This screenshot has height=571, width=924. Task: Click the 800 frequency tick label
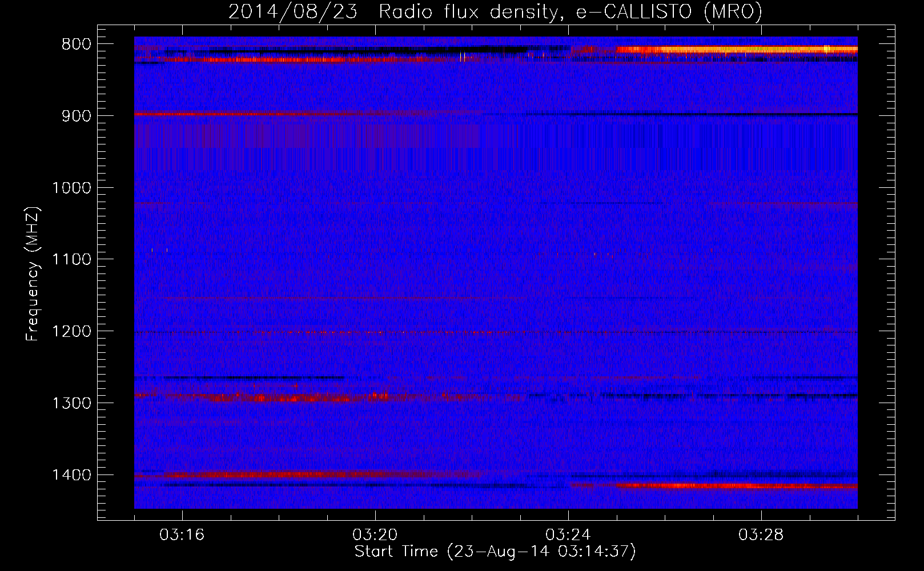click(x=75, y=45)
